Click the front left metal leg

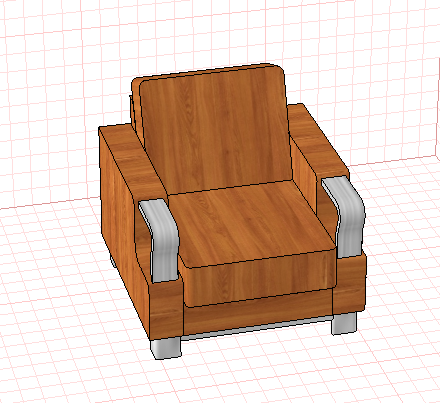(x=166, y=348)
